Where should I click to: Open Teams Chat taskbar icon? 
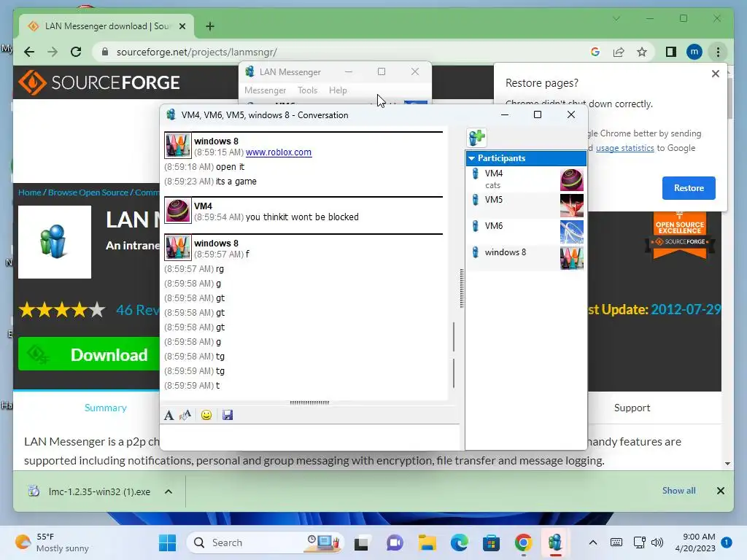click(395, 542)
